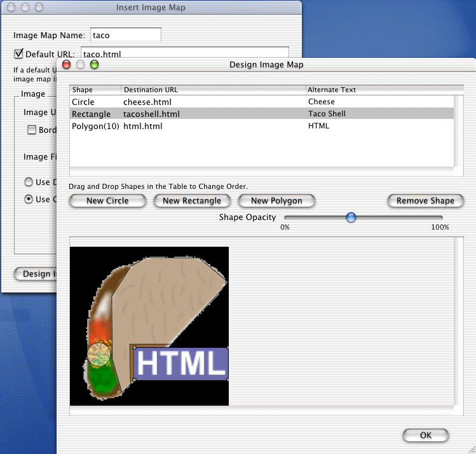This screenshot has width=476, height=454.
Task: Click the Remove Shape button
Action: coord(425,201)
